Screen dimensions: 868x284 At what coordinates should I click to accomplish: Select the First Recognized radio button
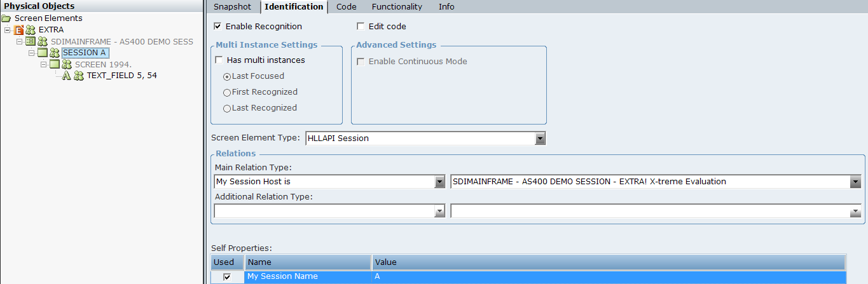click(227, 92)
